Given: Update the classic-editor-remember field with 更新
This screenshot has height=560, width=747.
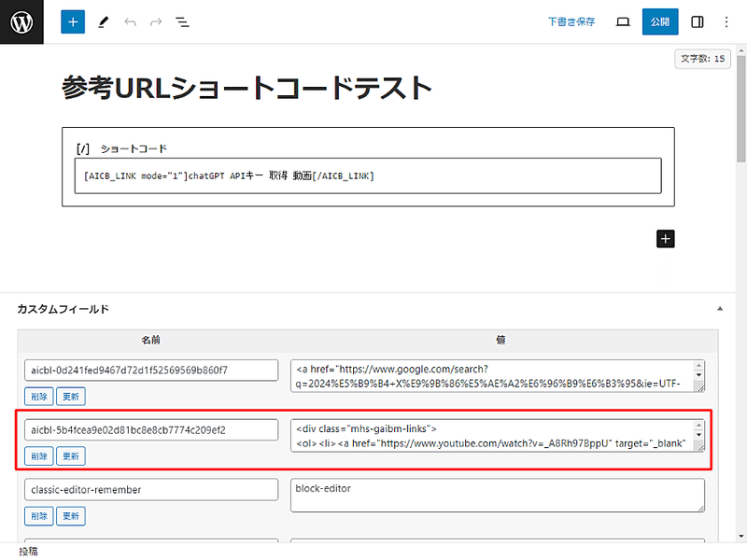Looking at the screenshot, I should click(71, 516).
